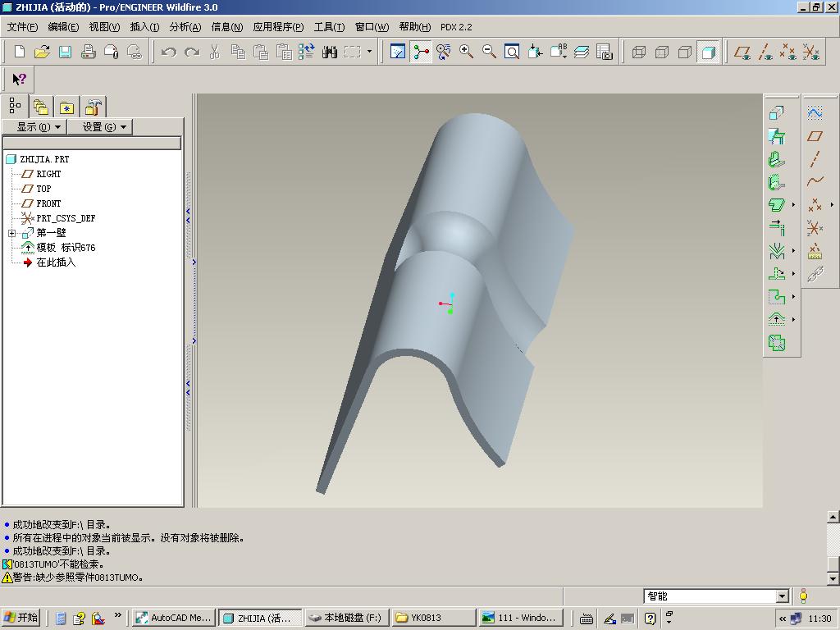Image resolution: width=840 pixels, height=630 pixels.
Task: Open the 智能 selection filter dropdown
Action: point(782,596)
